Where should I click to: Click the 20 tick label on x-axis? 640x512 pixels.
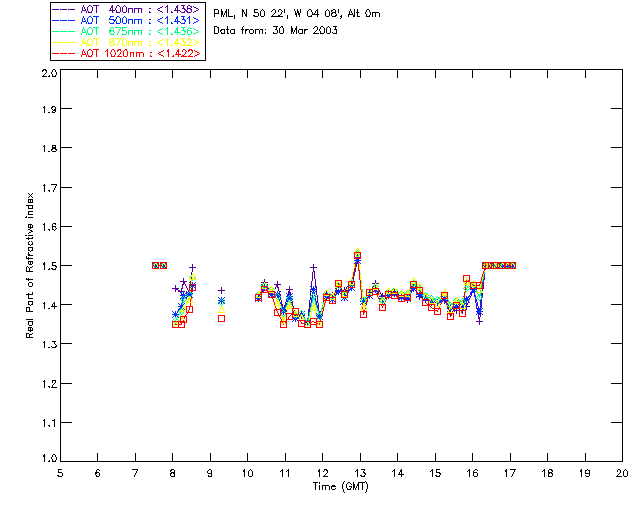point(622,473)
